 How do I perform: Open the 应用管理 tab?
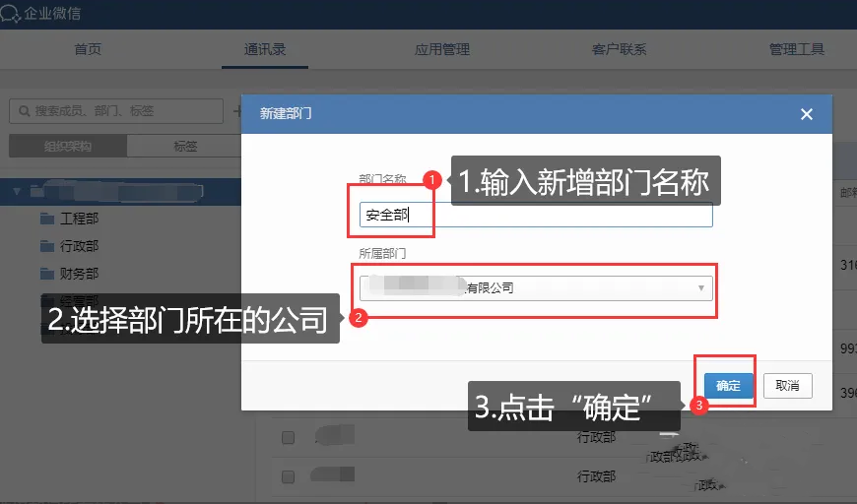pos(442,49)
